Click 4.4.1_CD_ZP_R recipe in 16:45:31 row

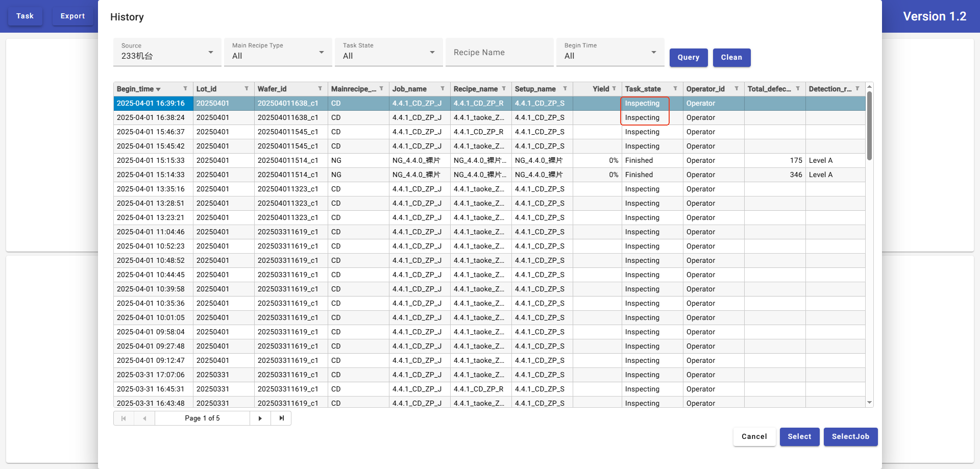coord(478,389)
